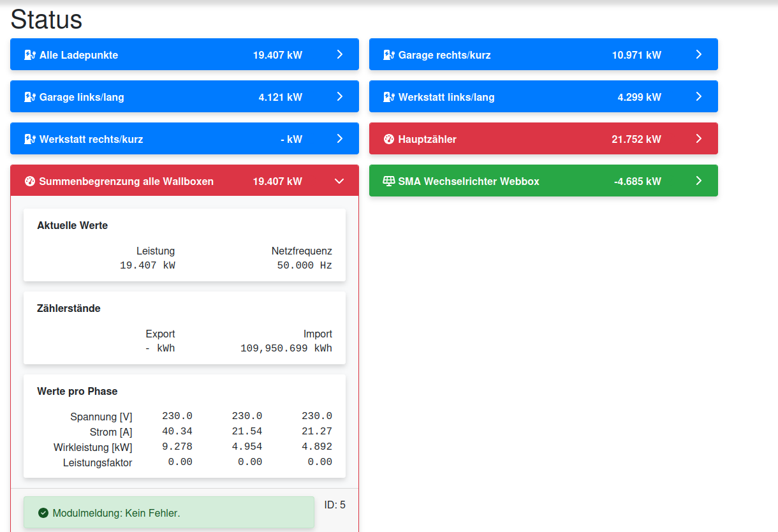778x532 pixels.
Task: Open the Garage rechts/kurz card title
Action: [x=444, y=55]
